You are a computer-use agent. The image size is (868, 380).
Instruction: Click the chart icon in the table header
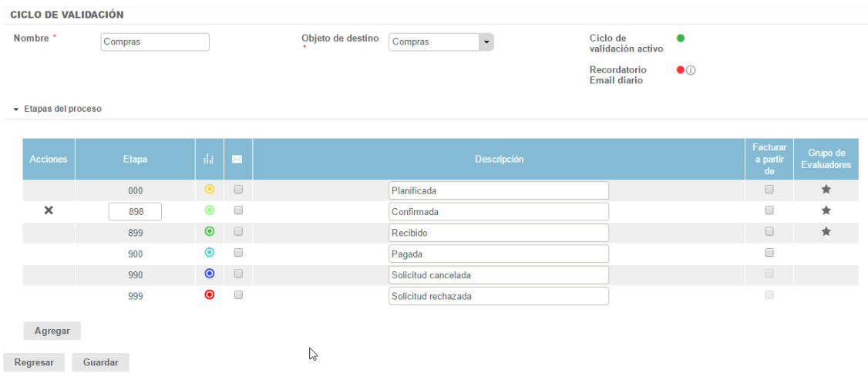208,160
